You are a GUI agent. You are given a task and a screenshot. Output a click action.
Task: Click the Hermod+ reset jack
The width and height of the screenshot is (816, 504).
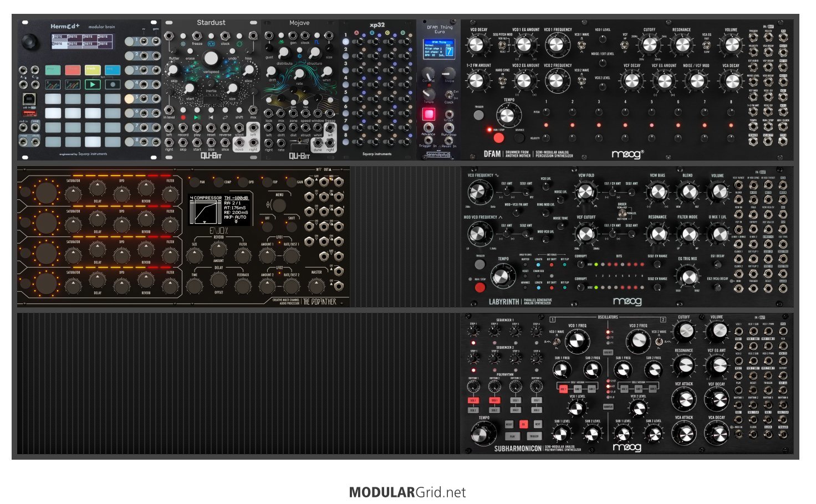[24, 142]
